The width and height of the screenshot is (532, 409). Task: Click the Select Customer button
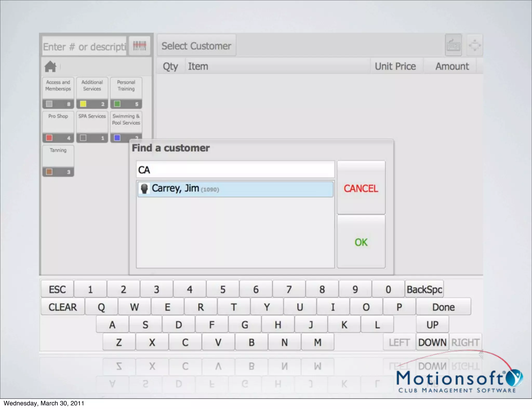point(196,46)
